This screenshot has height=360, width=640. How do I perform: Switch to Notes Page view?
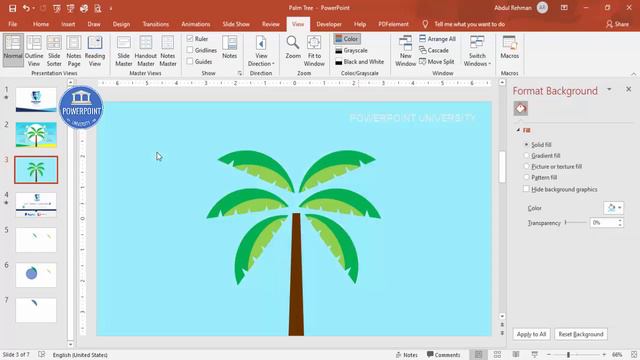pyautogui.click(x=74, y=50)
